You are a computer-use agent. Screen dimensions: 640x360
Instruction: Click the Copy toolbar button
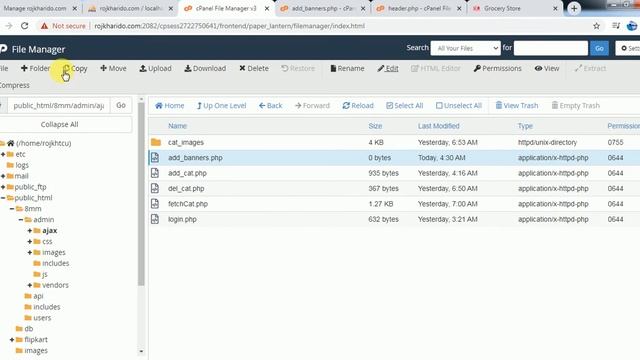click(75, 68)
